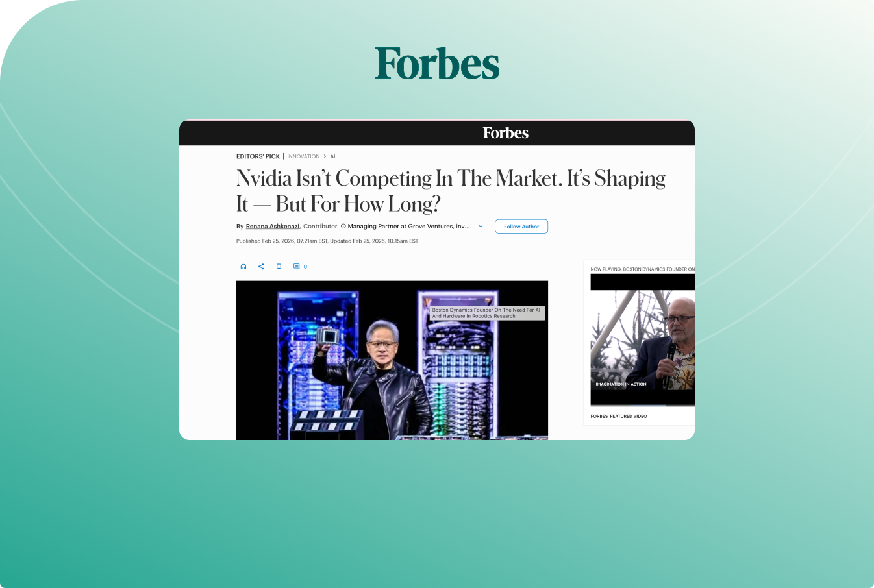This screenshot has width=874, height=588.
Task: Open the AI breadcrumb category
Action: click(332, 156)
